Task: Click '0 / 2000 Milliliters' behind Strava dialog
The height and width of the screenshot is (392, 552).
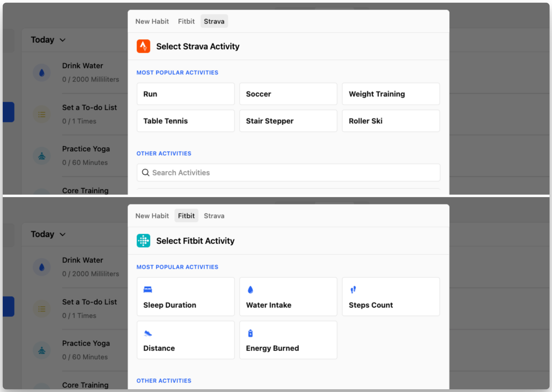Action: click(x=91, y=79)
